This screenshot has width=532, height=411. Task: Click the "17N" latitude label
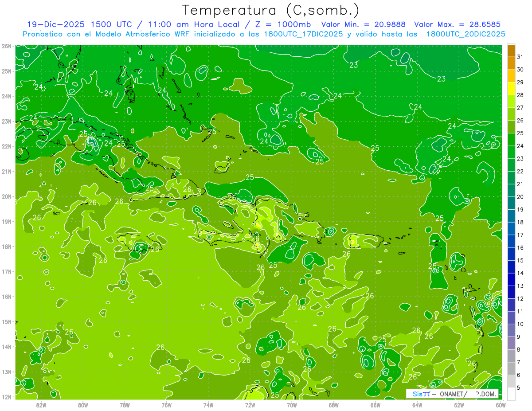pyautogui.click(x=7, y=271)
